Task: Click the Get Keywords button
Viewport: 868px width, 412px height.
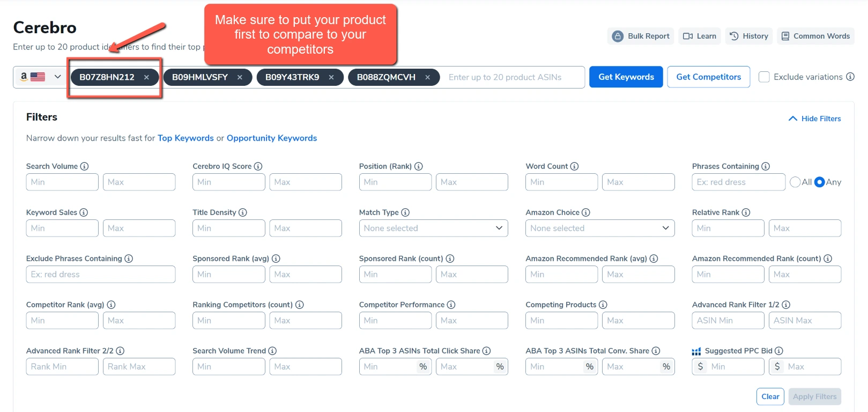Action: click(626, 77)
